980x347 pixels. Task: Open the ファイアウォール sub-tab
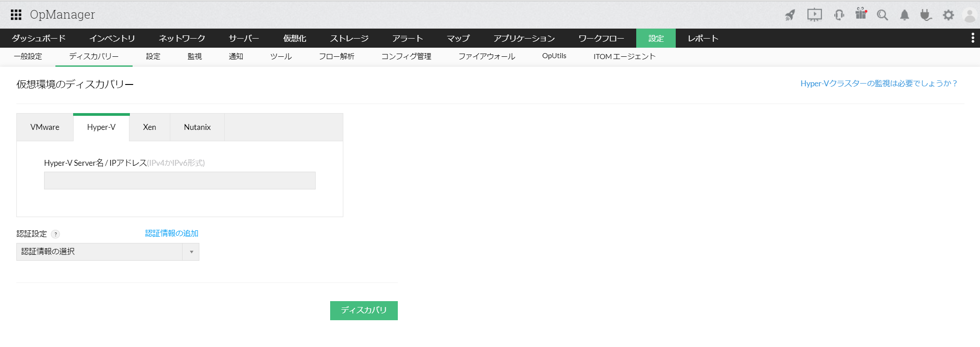(x=487, y=56)
